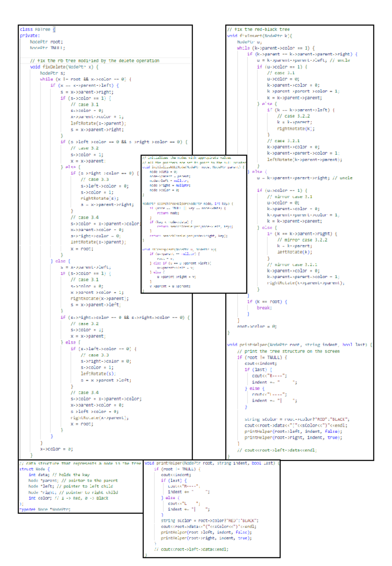The image size is (392, 566).
Task: Click the "// mirror case 3.2.2" comment
Action: click(302, 240)
